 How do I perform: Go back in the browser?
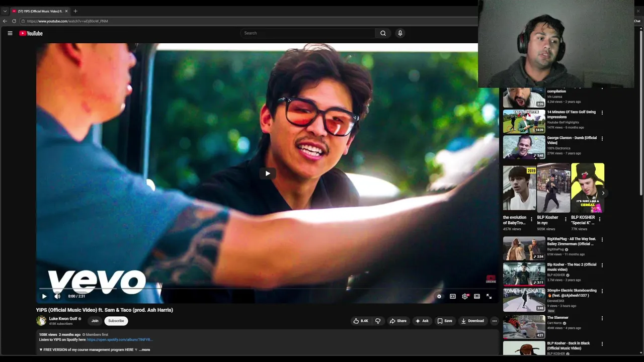[x=5, y=21]
